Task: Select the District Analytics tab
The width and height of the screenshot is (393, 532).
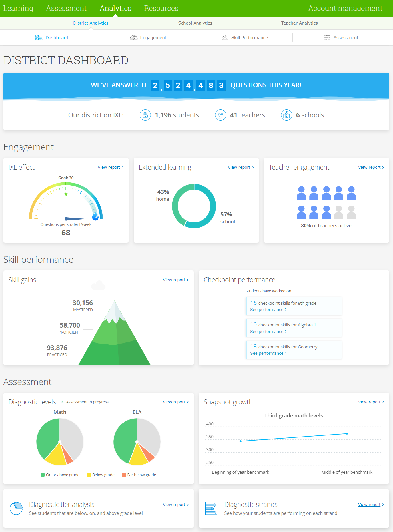Action: [x=91, y=23]
